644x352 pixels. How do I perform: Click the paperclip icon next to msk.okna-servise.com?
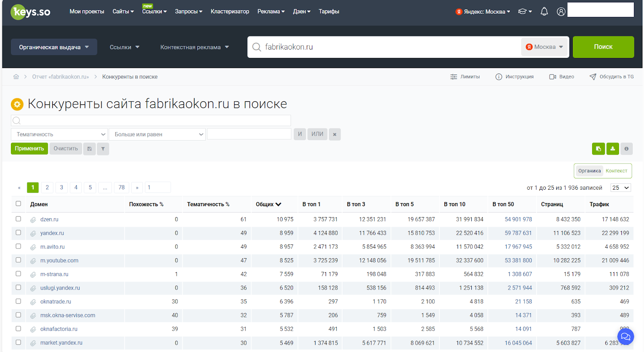[33, 315]
